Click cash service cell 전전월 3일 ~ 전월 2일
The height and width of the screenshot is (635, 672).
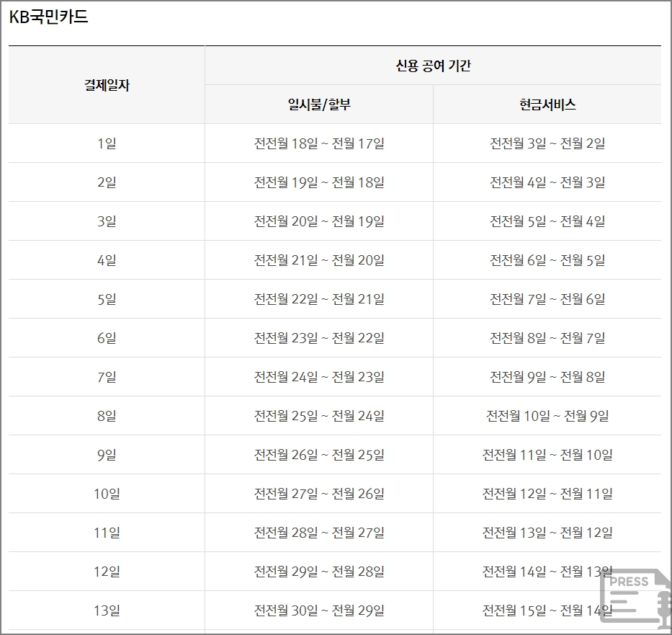pyautogui.click(x=547, y=143)
